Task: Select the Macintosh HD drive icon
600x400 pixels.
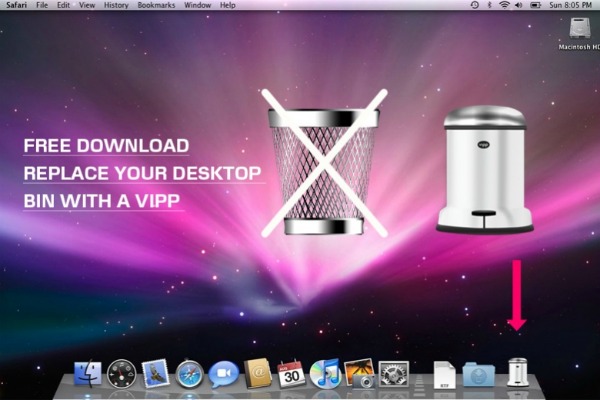Action: (579, 34)
